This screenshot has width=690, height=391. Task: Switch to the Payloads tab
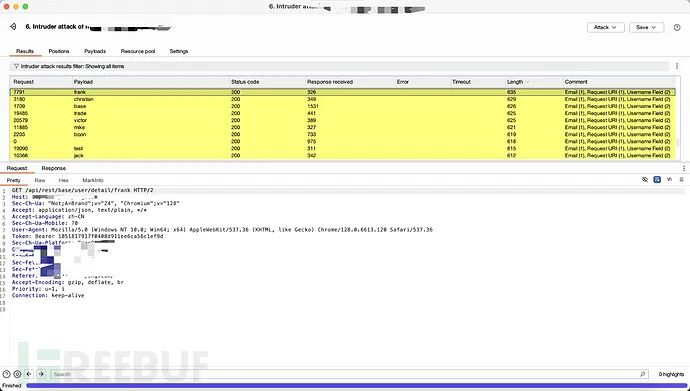(x=95, y=51)
